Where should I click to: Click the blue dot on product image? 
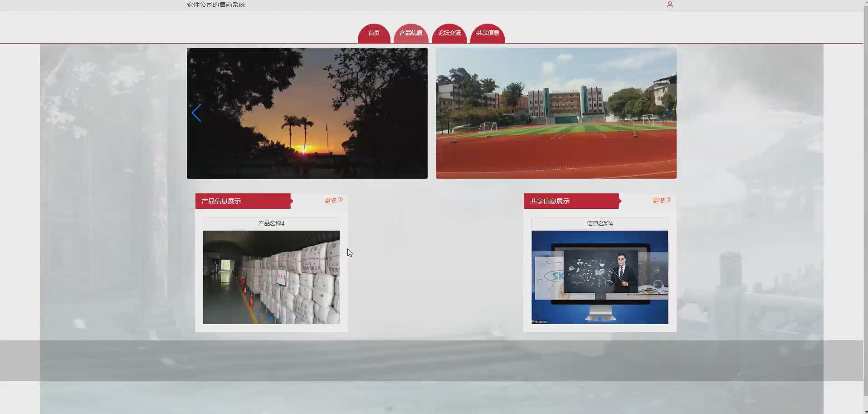(271, 319)
